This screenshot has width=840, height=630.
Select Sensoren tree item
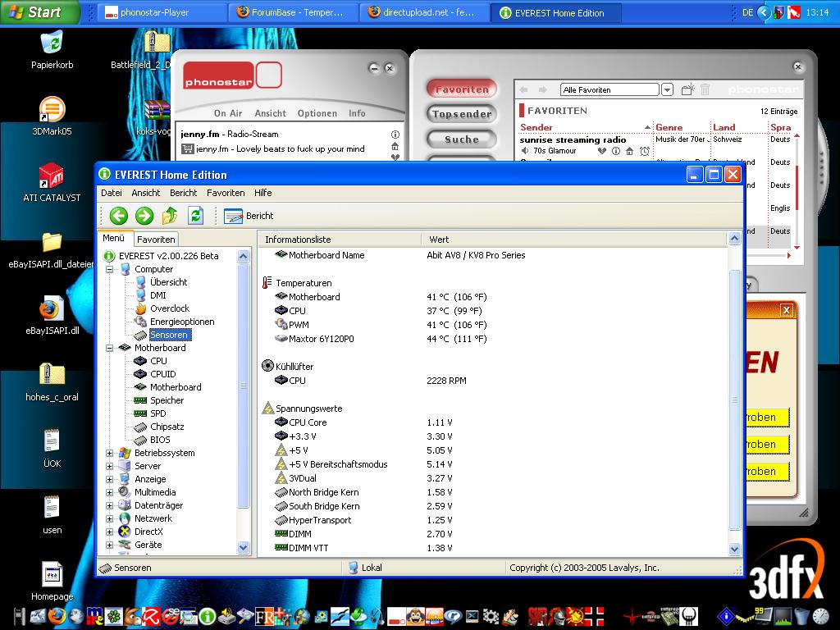169,335
